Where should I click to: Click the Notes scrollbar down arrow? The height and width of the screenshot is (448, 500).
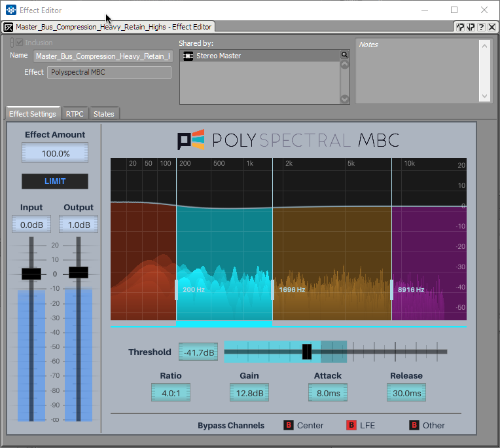point(484,96)
